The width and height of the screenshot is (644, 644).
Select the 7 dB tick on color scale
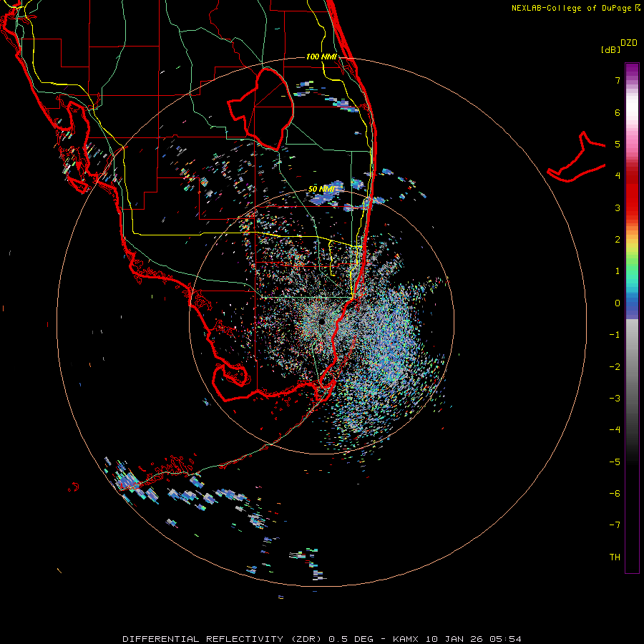(x=618, y=80)
